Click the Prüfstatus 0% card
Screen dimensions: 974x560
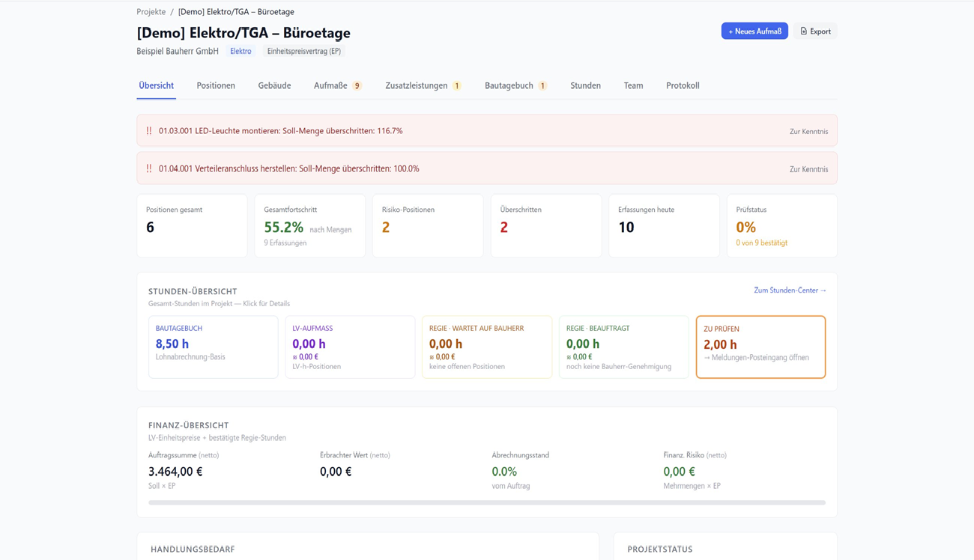pos(781,225)
